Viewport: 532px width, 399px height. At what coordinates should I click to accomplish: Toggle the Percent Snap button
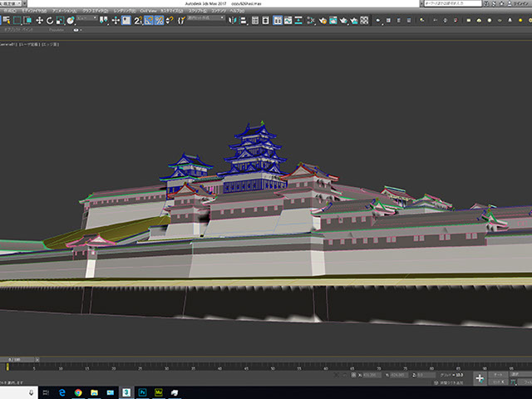pyautogui.click(x=159, y=20)
